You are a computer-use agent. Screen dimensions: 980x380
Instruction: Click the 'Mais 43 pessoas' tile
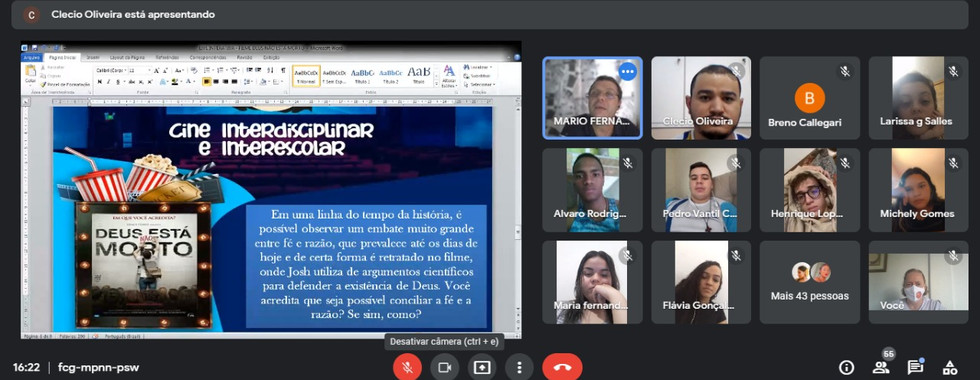809,282
